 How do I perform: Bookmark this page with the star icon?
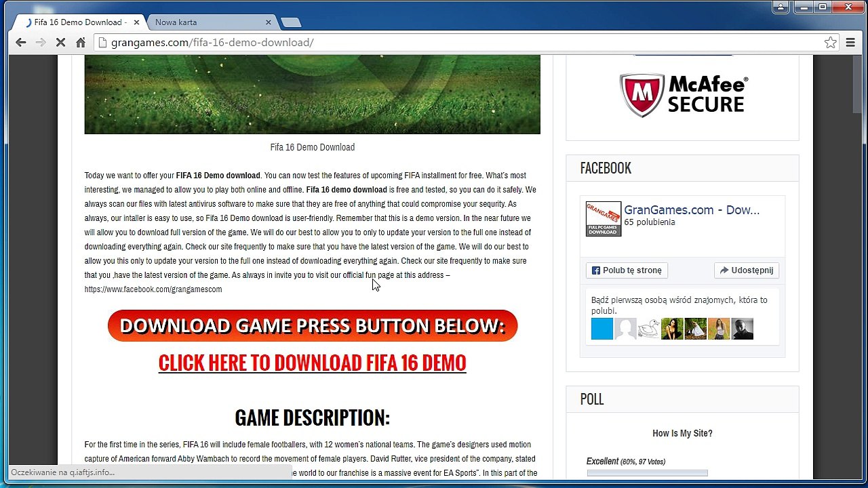pos(831,43)
